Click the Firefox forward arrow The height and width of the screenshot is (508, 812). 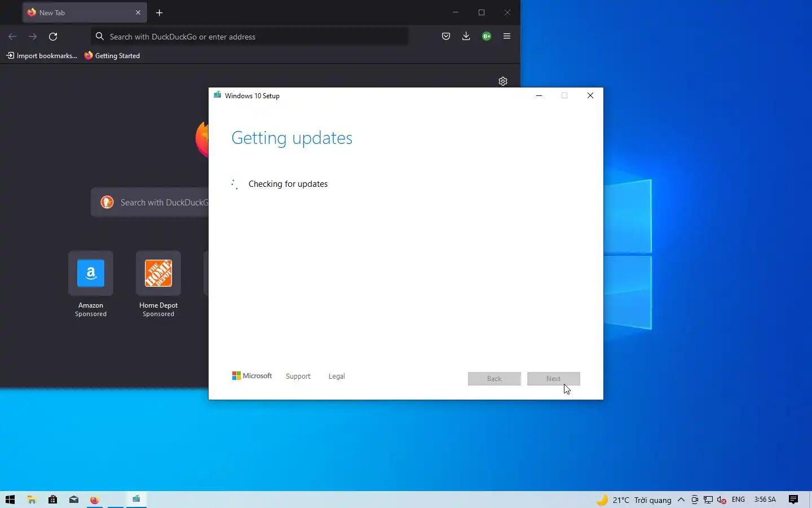[x=33, y=37]
